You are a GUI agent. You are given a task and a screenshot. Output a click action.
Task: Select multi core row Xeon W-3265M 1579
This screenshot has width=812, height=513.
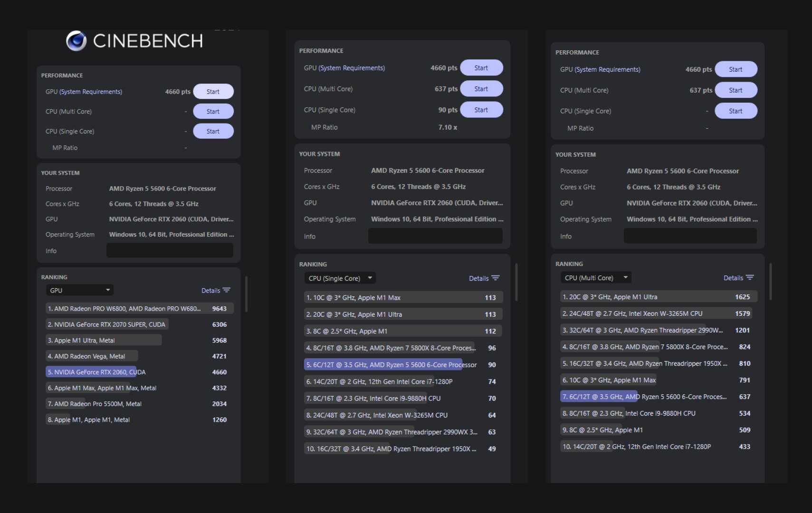(659, 313)
